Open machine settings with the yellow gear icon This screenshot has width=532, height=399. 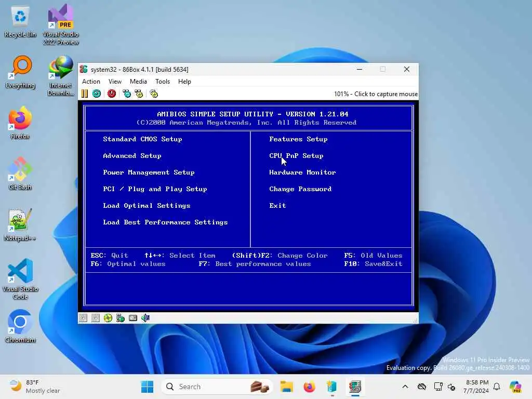pos(154,94)
